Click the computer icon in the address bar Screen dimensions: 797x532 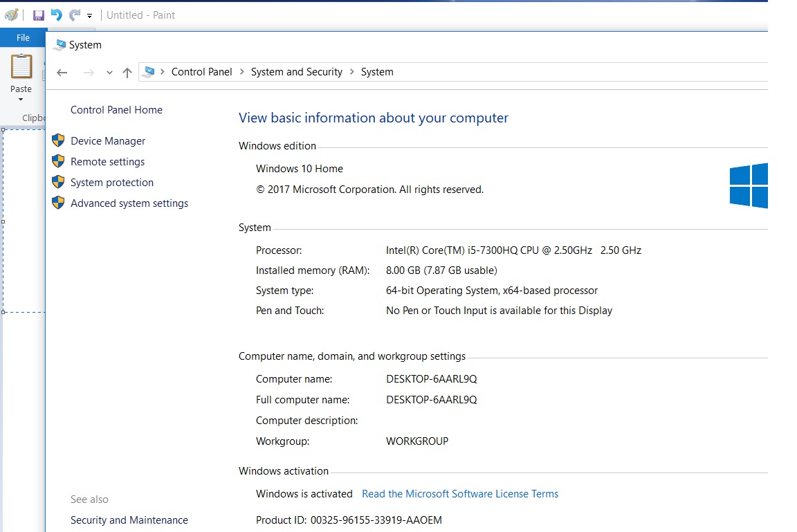pyautogui.click(x=149, y=72)
